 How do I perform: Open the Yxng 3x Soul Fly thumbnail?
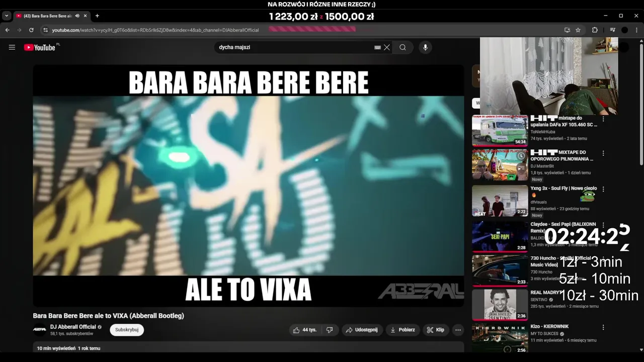coord(500,201)
